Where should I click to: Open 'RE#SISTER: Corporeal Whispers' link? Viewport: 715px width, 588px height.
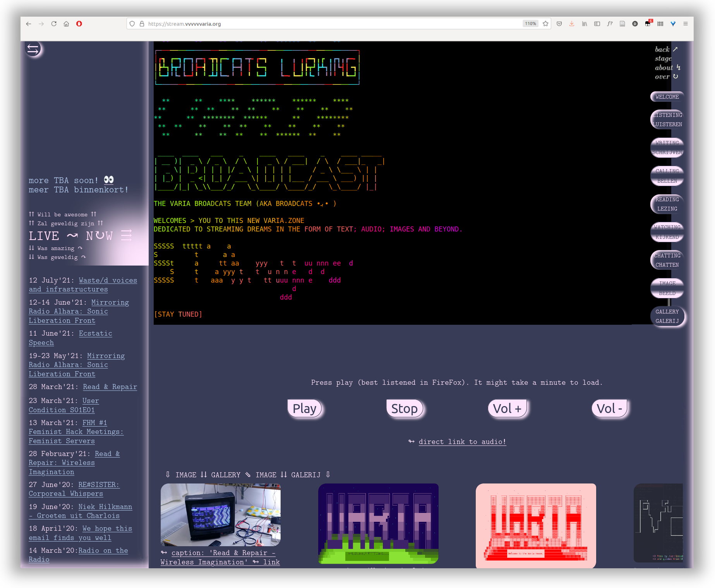point(74,489)
